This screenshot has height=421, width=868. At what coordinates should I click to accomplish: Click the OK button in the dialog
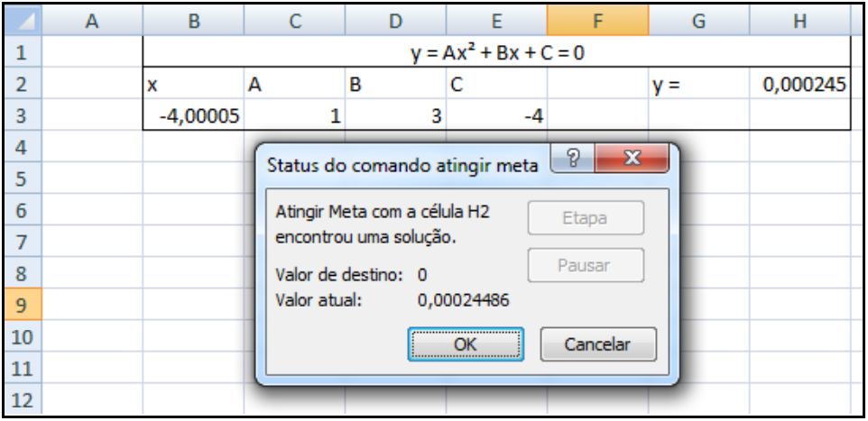[466, 344]
